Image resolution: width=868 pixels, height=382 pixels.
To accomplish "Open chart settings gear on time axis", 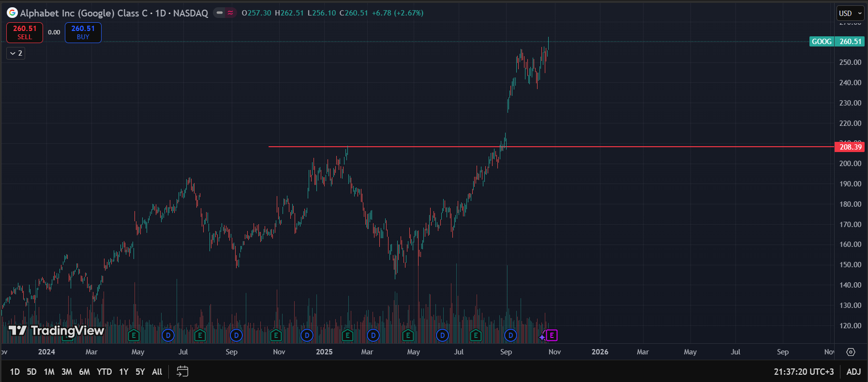I will point(851,352).
